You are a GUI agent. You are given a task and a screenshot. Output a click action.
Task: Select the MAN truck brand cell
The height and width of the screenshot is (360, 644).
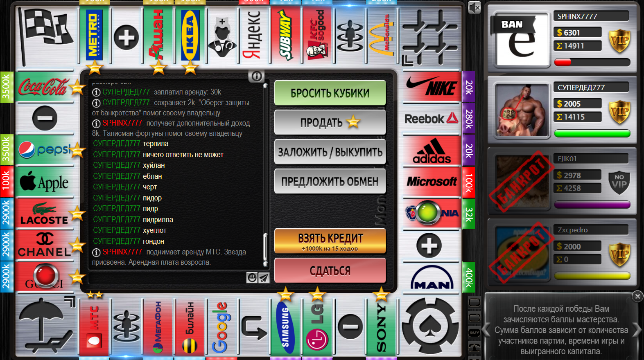432,277
